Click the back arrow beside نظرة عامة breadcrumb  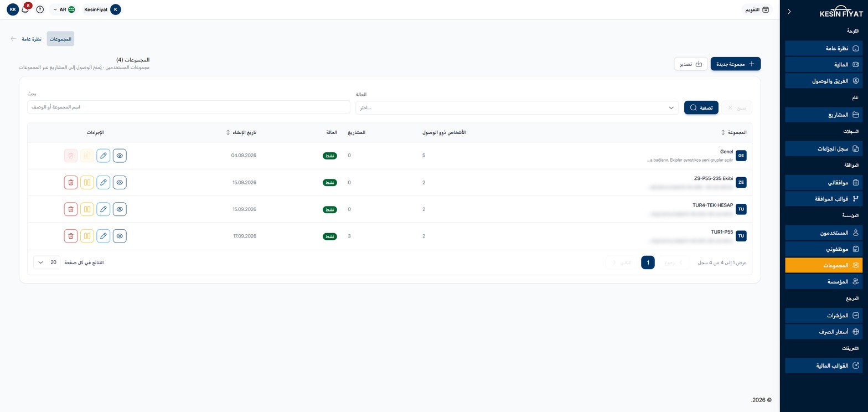pos(14,39)
